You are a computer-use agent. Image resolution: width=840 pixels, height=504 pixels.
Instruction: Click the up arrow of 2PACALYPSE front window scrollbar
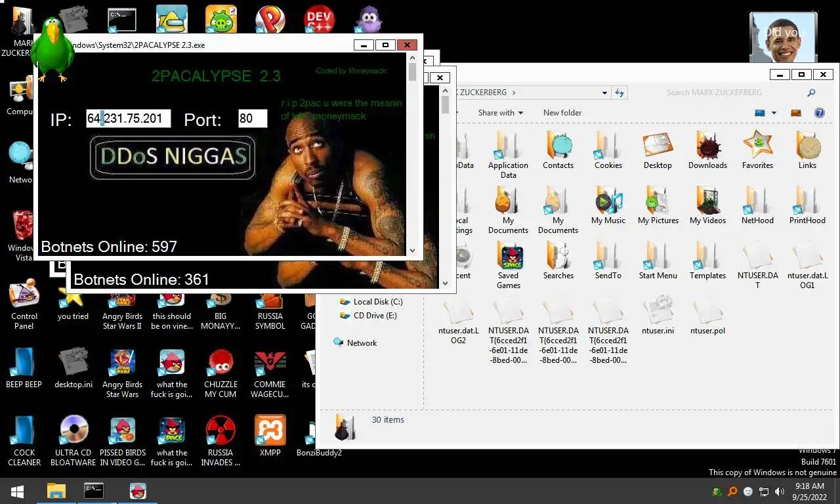[x=412, y=58]
